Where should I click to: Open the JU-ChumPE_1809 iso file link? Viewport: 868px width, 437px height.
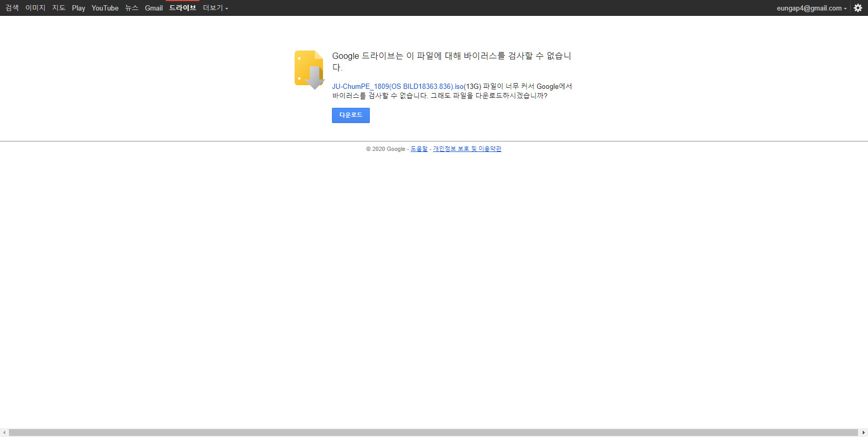(x=398, y=86)
